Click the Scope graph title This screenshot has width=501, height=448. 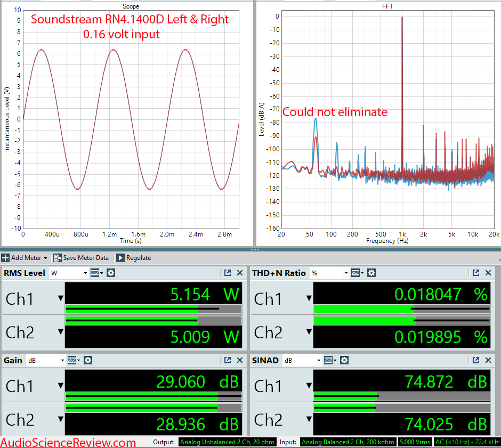131,6
